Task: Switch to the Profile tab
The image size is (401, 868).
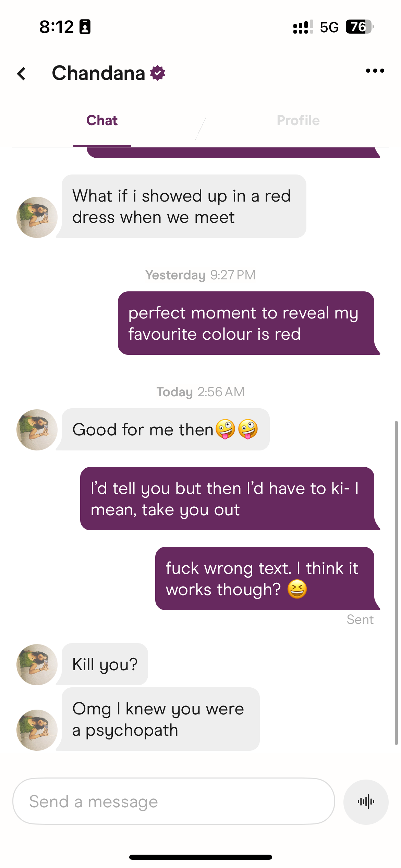Action: click(x=298, y=120)
